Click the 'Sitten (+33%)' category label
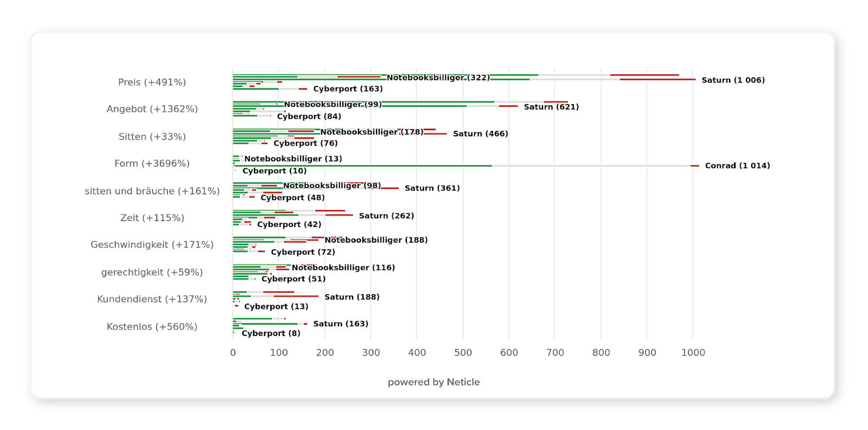Screen dimensions: 868x430 click(x=152, y=137)
